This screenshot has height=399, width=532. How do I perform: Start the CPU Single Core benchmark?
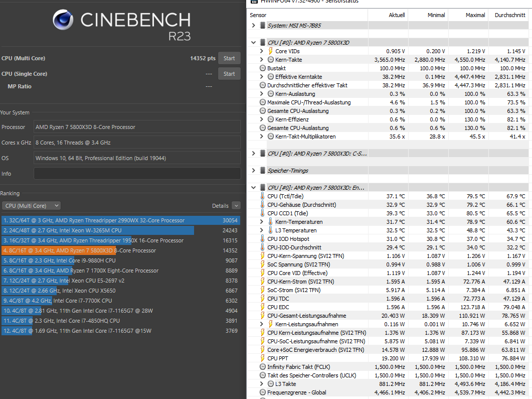pyautogui.click(x=229, y=74)
